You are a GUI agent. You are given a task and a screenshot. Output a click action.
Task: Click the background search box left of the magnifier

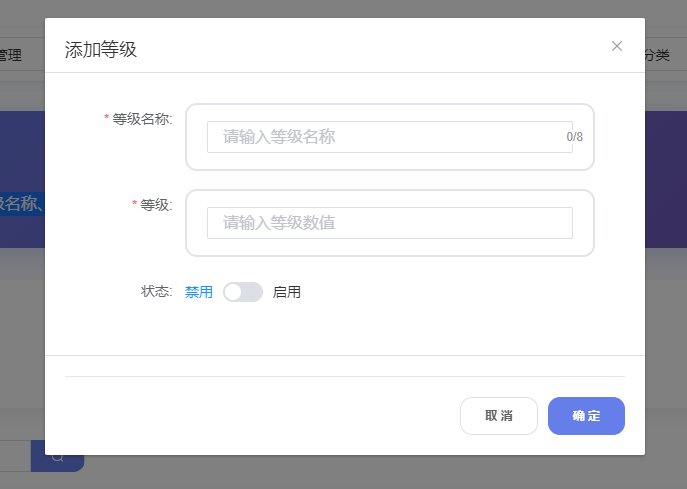tap(15, 457)
